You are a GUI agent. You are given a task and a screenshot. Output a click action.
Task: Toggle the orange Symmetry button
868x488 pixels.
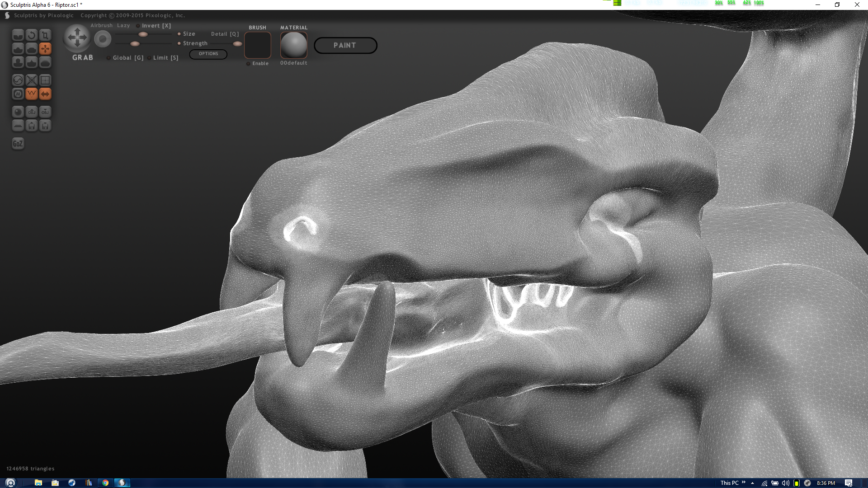[x=45, y=94]
